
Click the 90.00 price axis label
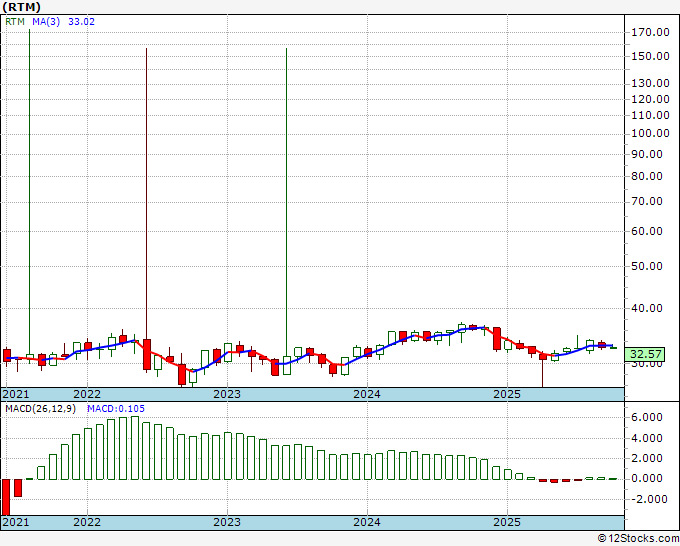point(647,154)
